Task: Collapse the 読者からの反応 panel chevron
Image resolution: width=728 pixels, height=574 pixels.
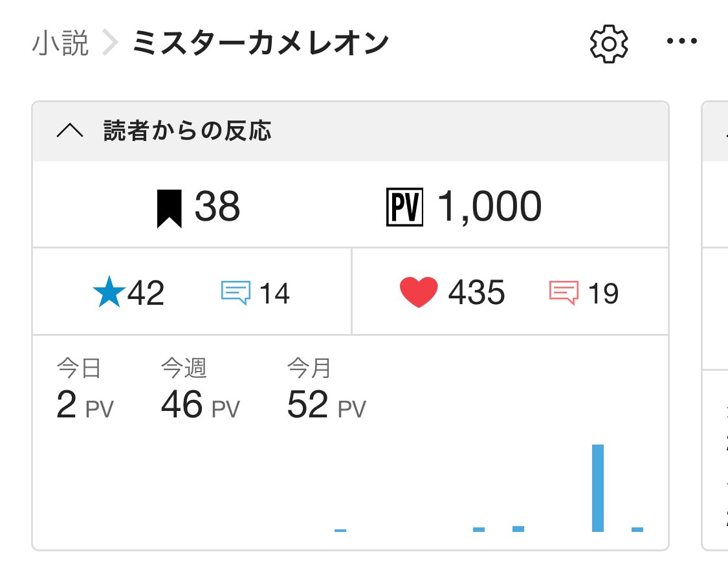Action: coord(70,131)
